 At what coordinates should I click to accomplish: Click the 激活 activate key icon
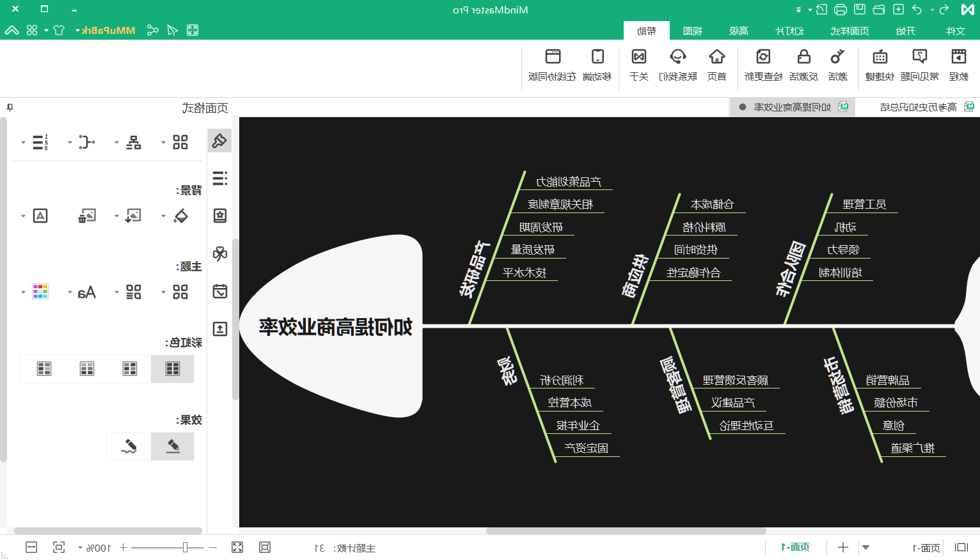point(837,65)
